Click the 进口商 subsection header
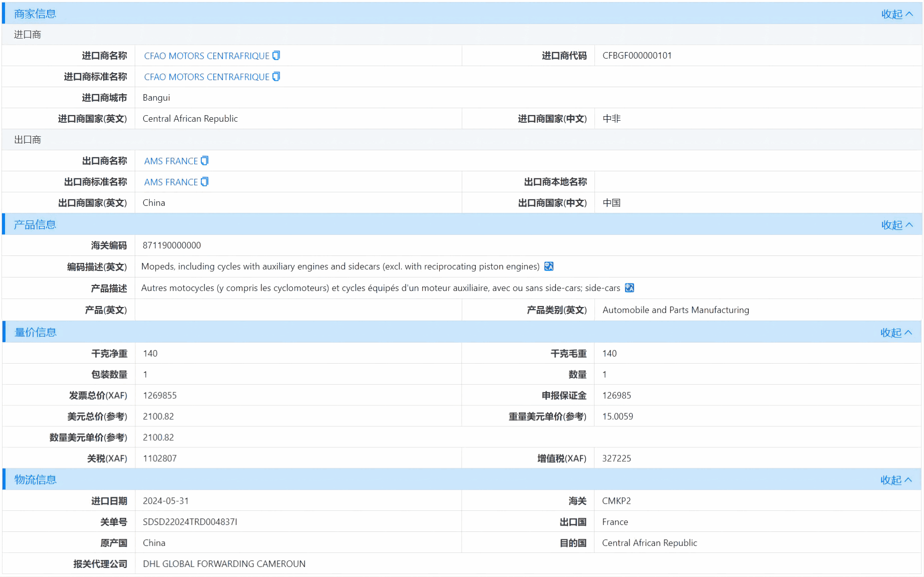 click(28, 34)
